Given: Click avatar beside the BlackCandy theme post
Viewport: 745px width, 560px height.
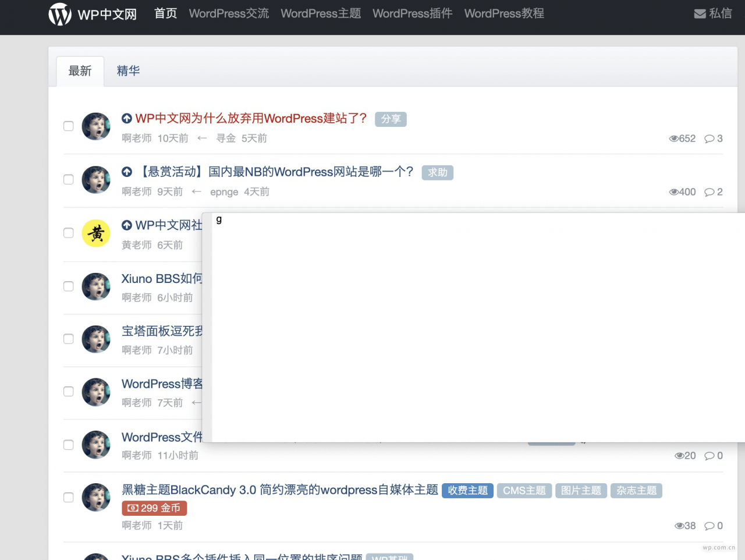Looking at the screenshot, I should (x=96, y=498).
